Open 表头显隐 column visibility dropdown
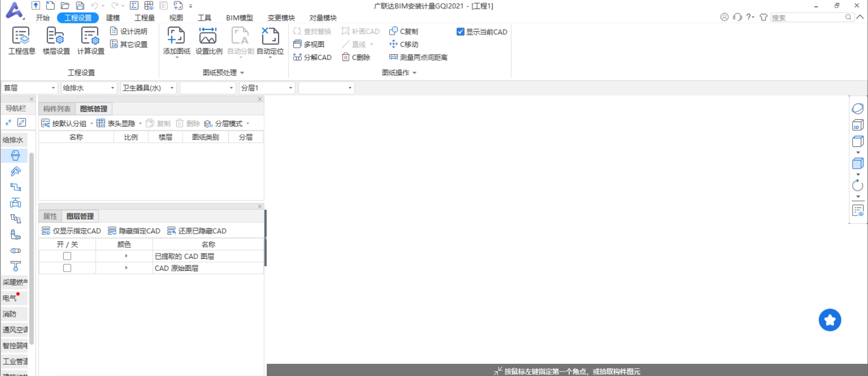Viewport: 868px width, 376px height. pyautogui.click(x=141, y=123)
